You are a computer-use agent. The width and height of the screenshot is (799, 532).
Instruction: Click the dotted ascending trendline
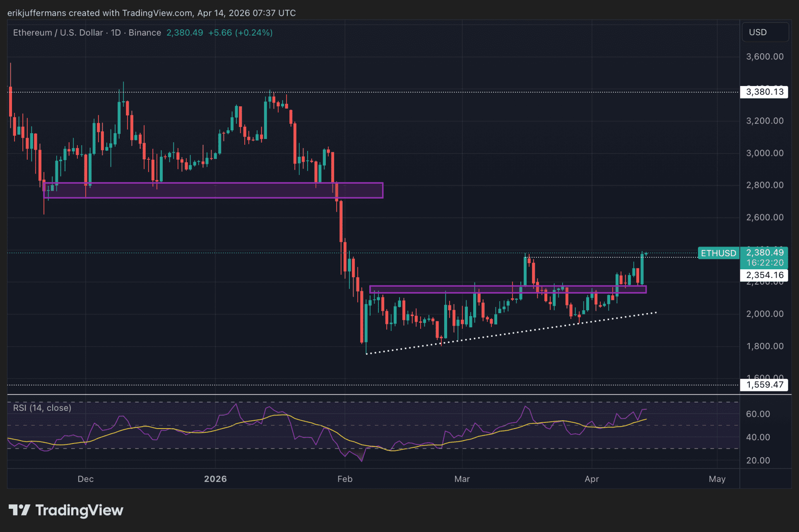pyautogui.click(x=511, y=332)
